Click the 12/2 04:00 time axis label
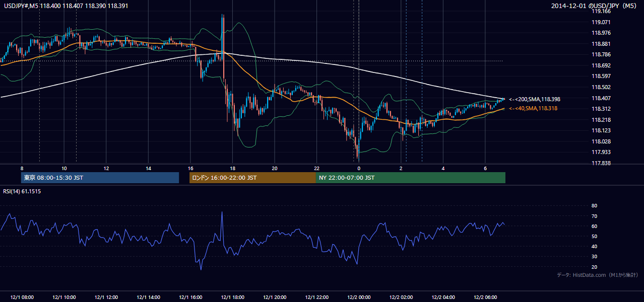This screenshot has width=644, height=302. coord(443,297)
